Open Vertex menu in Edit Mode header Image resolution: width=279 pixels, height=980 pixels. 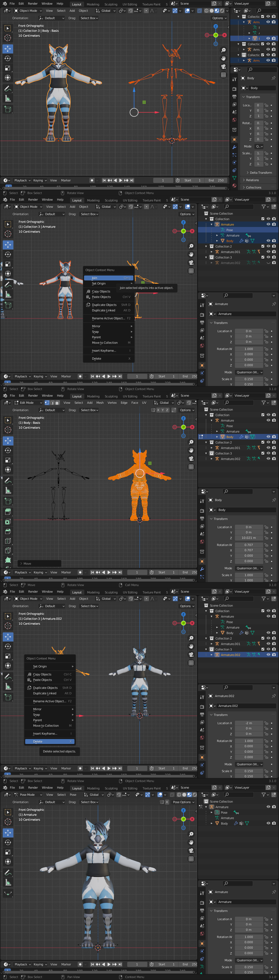(112, 402)
